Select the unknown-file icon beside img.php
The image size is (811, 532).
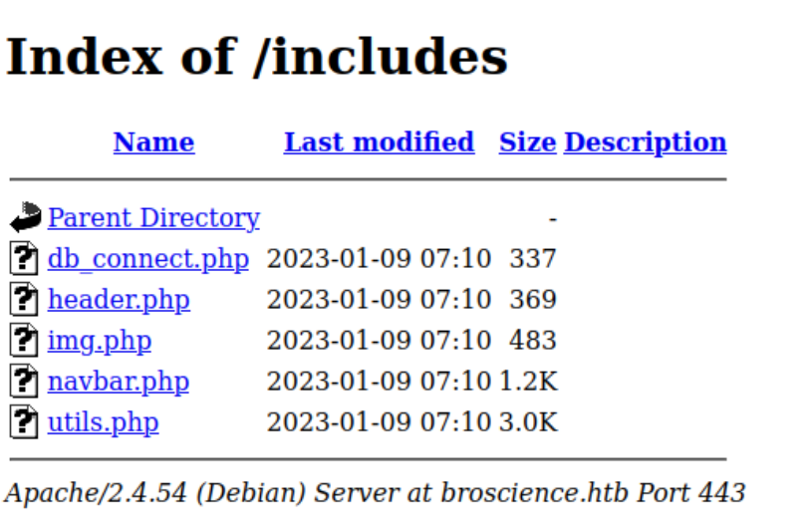point(26,341)
